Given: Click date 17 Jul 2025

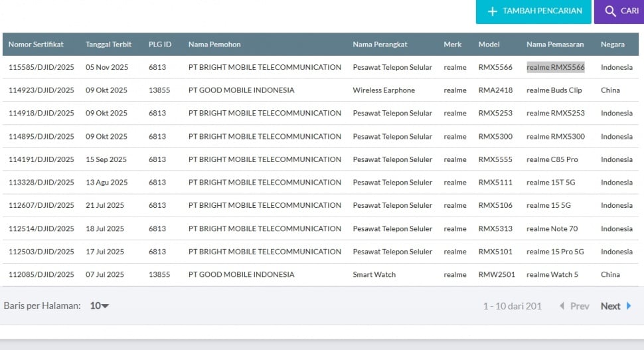Looking at the screenshot, I should 105,252.
